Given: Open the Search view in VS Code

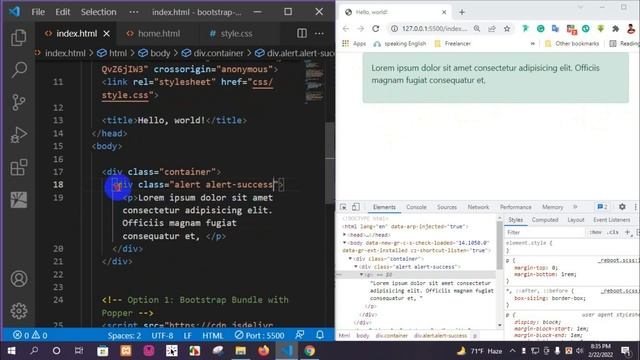Looking at the screenshot, I should coord(19,70).
